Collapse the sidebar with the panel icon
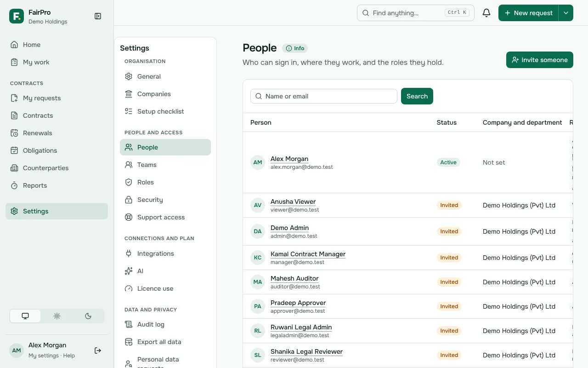Screen dimensions: 588x368 98,16
